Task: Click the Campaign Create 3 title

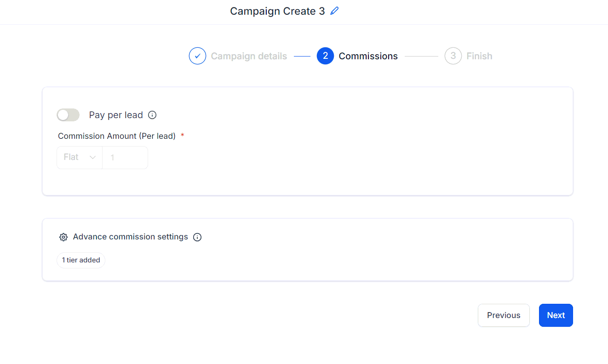Action: [x=277, y=11]
